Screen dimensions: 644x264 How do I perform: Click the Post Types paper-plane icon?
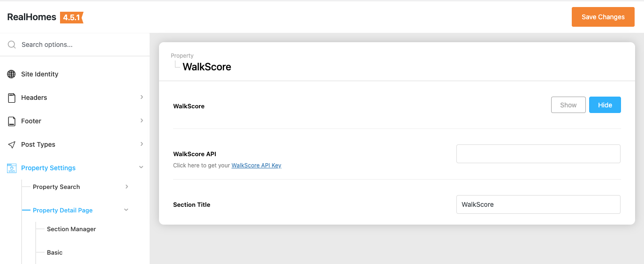[x=12, y=144]
